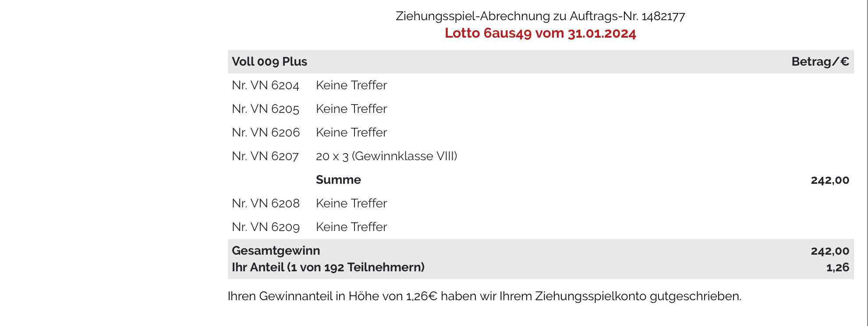This screenshot has height=326, width=868.
Task: Click Keine Treffer beside VN 6209
Action: 351,227
